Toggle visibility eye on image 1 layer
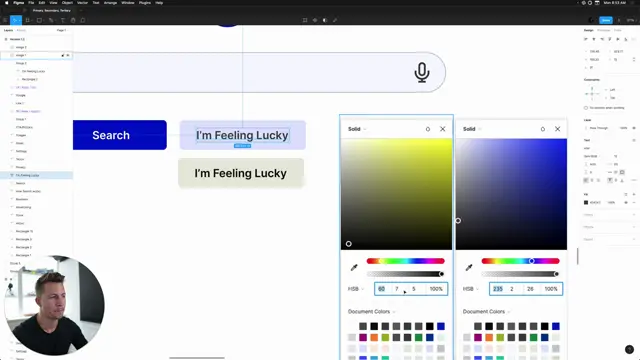Screen dimensions: 640x360 point(68,55)
